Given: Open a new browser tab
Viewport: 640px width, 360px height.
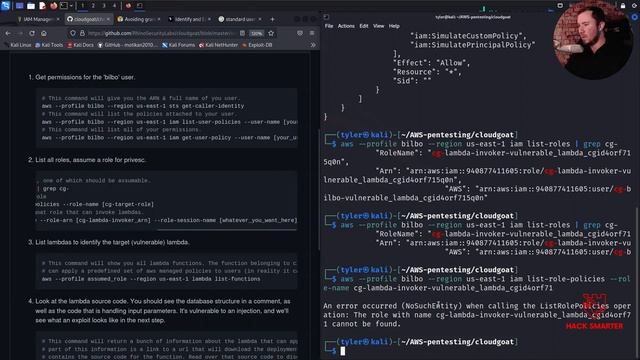Looking at the screenshot, I should coord(272,19).
